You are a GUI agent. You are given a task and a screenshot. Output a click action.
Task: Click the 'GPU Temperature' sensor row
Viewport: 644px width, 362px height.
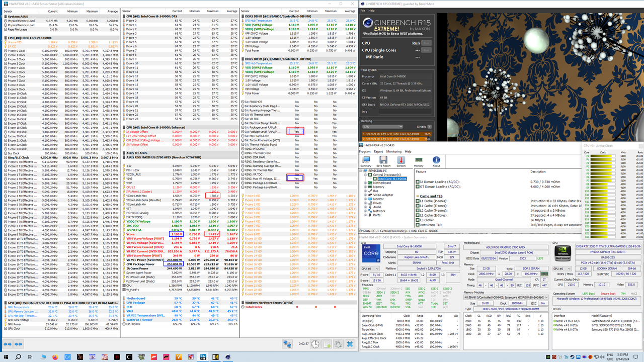[x=60, y=307]
